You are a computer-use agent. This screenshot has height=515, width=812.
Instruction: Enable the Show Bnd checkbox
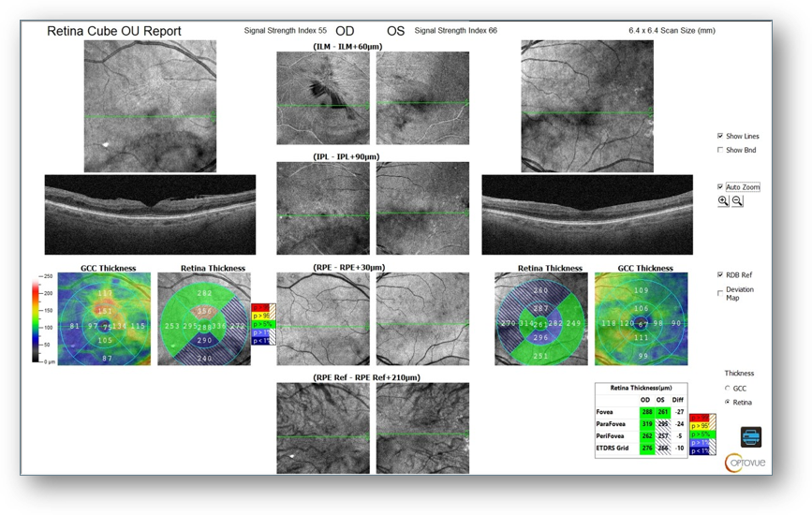pos(720,150)
